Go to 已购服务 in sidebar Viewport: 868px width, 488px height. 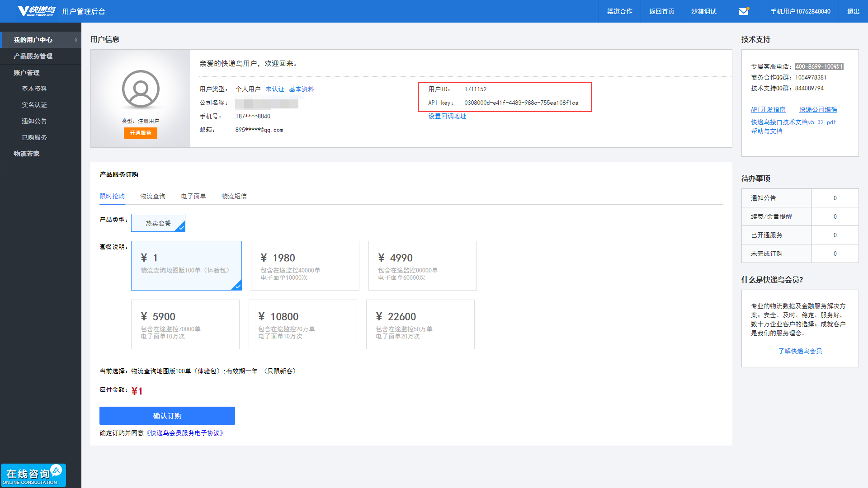tap(34, 137)
